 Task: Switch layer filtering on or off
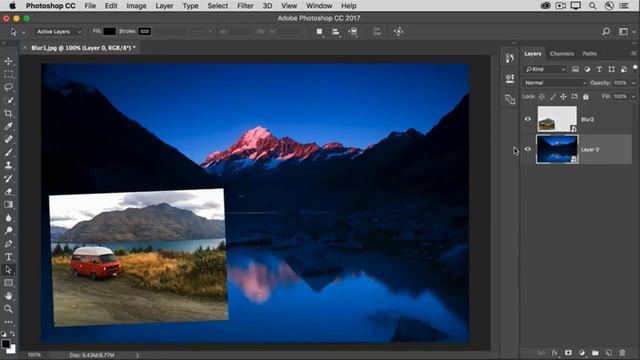click(x=635, y=68)
